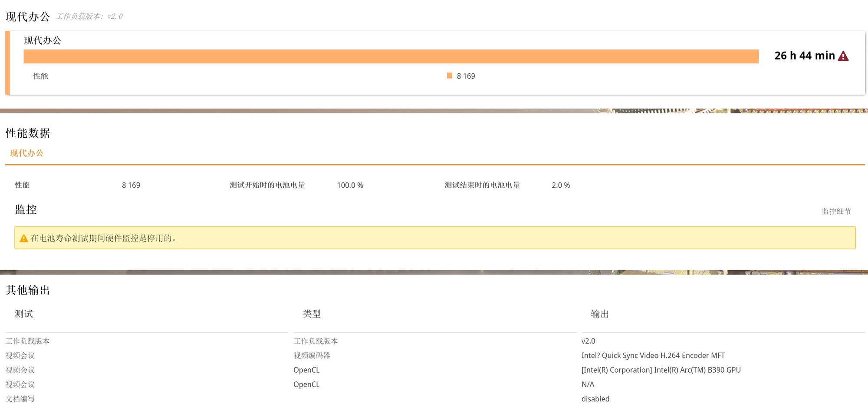Screen dimensions: 868x407
Task: Click the 26 h 44 min result text
Action: 805,56
